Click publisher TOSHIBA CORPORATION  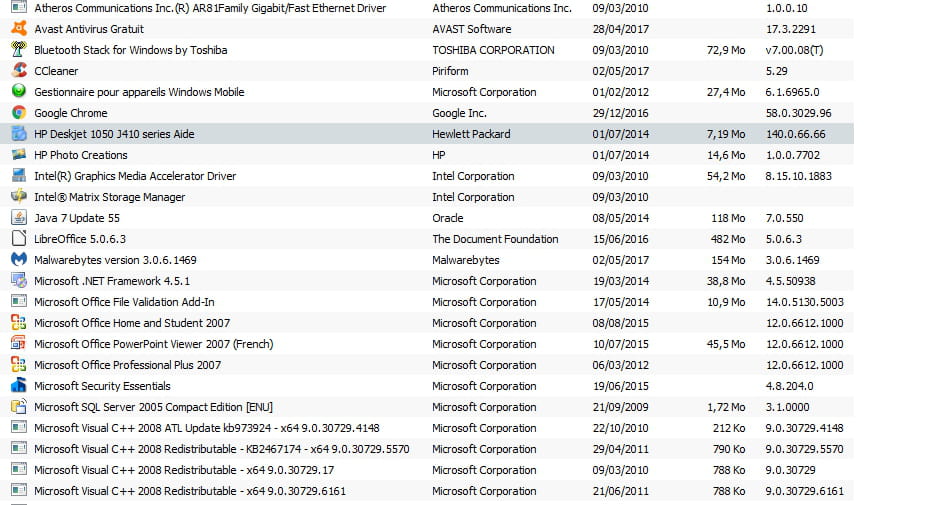pos(493,50)
